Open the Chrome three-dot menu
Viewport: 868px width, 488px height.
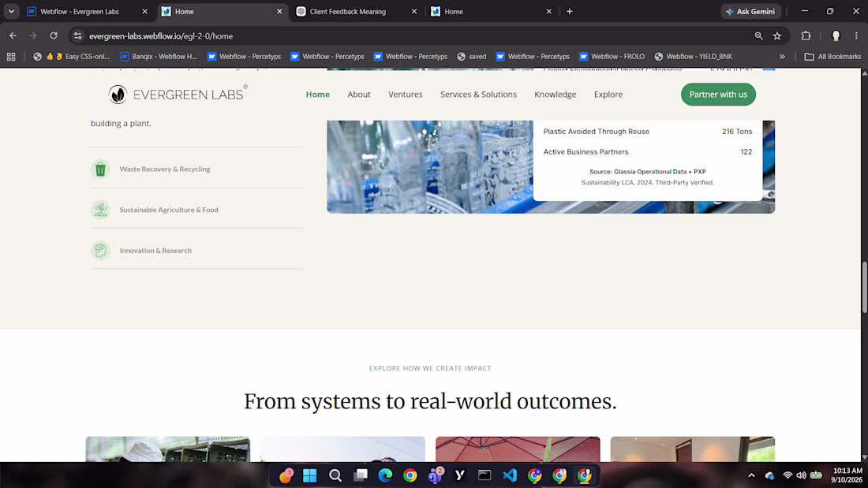[856, 36]
